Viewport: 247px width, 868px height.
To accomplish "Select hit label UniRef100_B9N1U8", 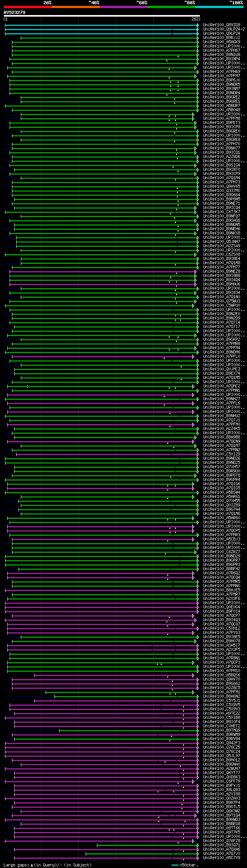I will 222,55.
